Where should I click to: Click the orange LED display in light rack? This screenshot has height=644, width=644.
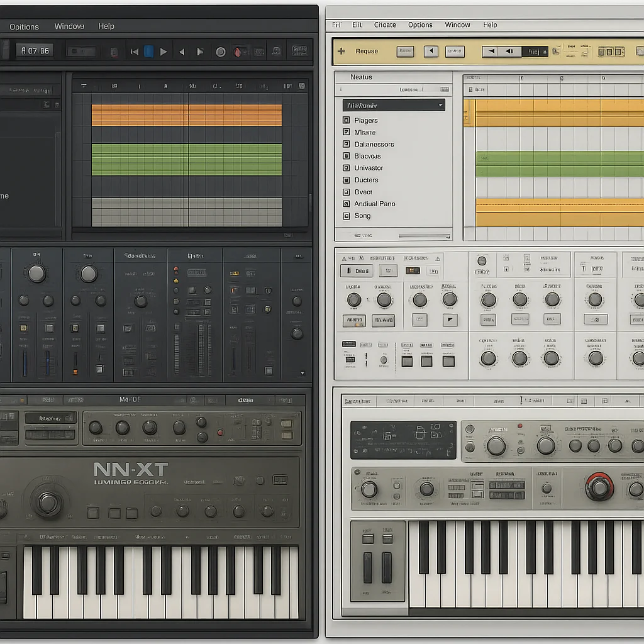pos(413,270)
